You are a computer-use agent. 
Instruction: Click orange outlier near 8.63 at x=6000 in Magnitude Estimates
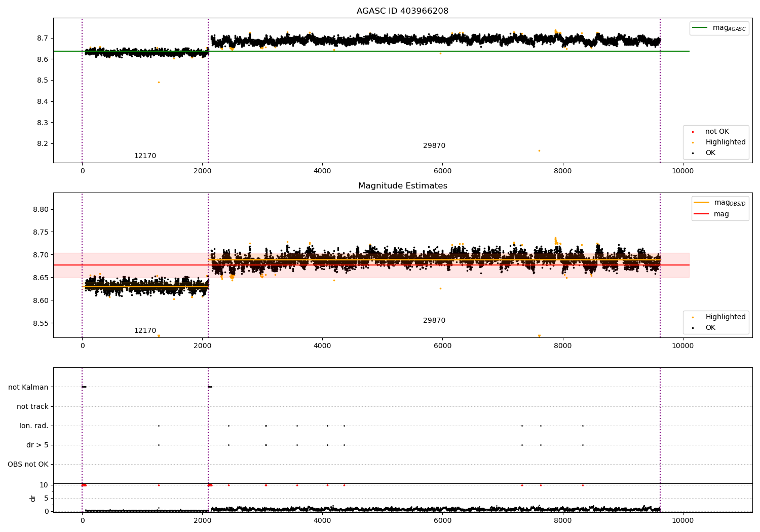(x=440, y=288)
